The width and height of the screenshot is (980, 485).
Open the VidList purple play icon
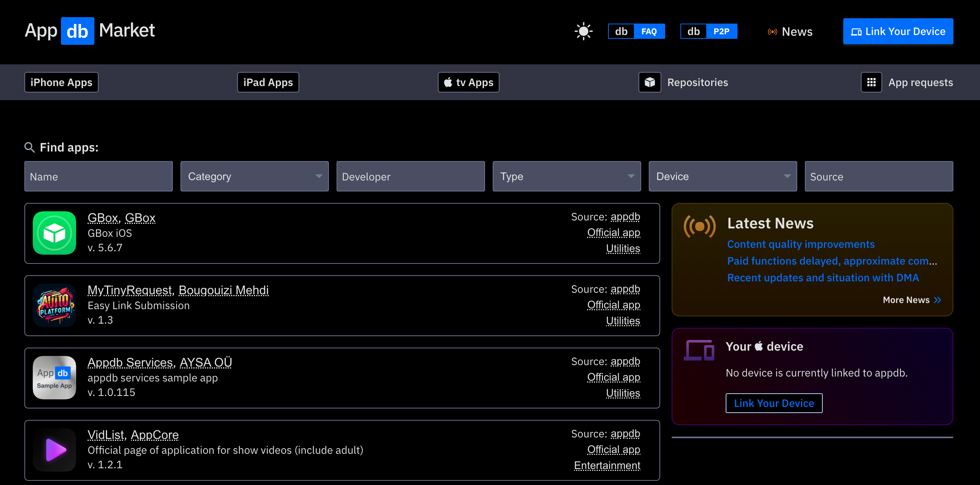(54, 450)
